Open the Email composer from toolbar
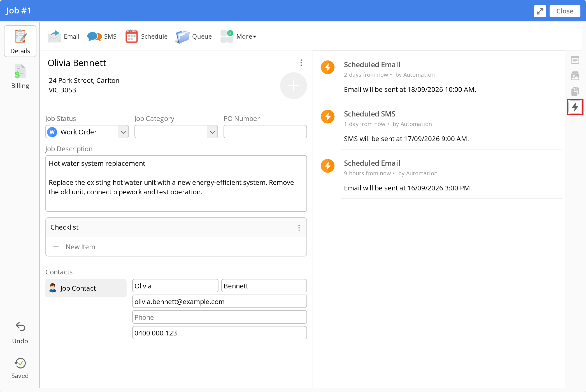 tap(63, 36)
